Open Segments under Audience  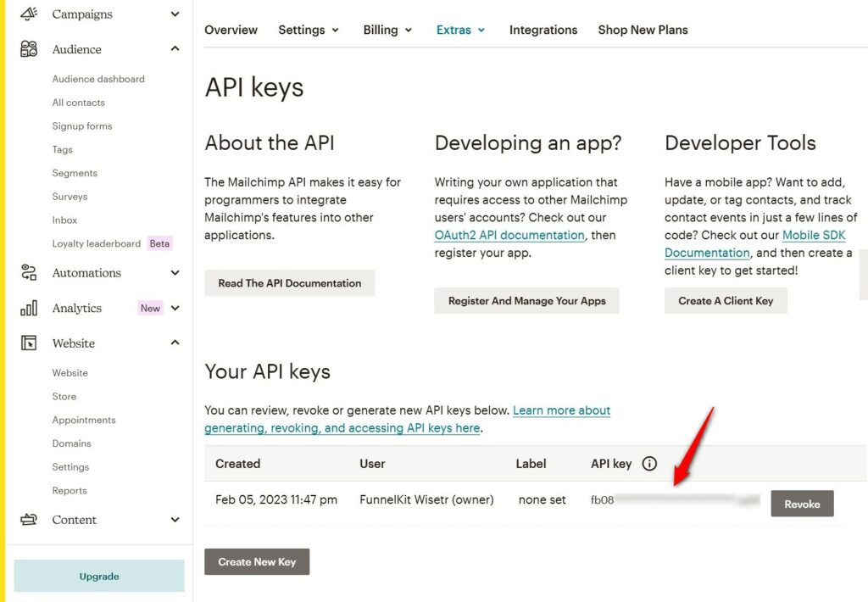point(75,173)
